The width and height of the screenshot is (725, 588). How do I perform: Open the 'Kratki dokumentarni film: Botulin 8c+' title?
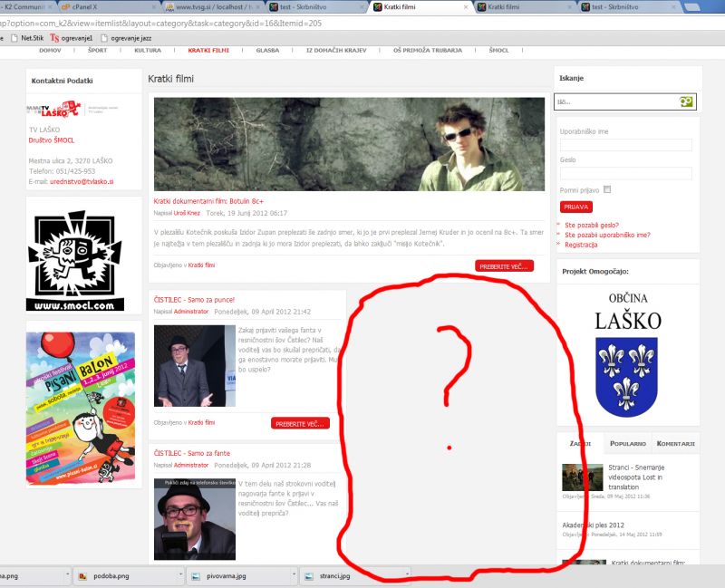pyautogui.click(x=208, y=201)
